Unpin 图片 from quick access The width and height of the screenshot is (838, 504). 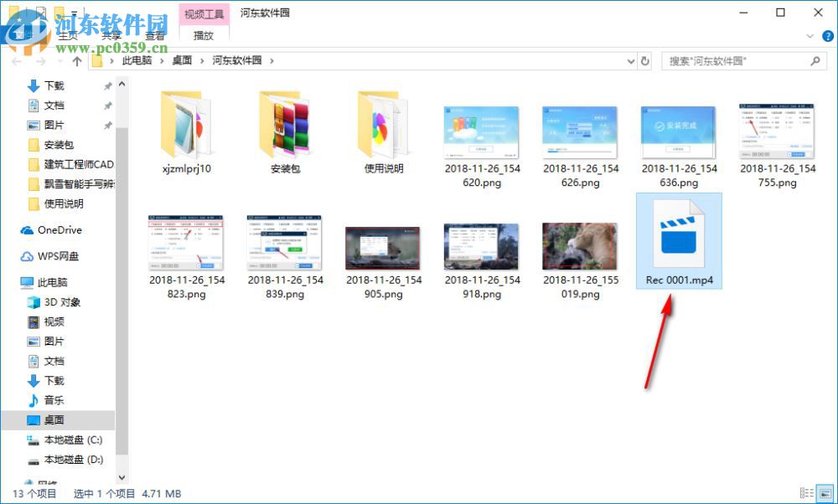[107, 124]
